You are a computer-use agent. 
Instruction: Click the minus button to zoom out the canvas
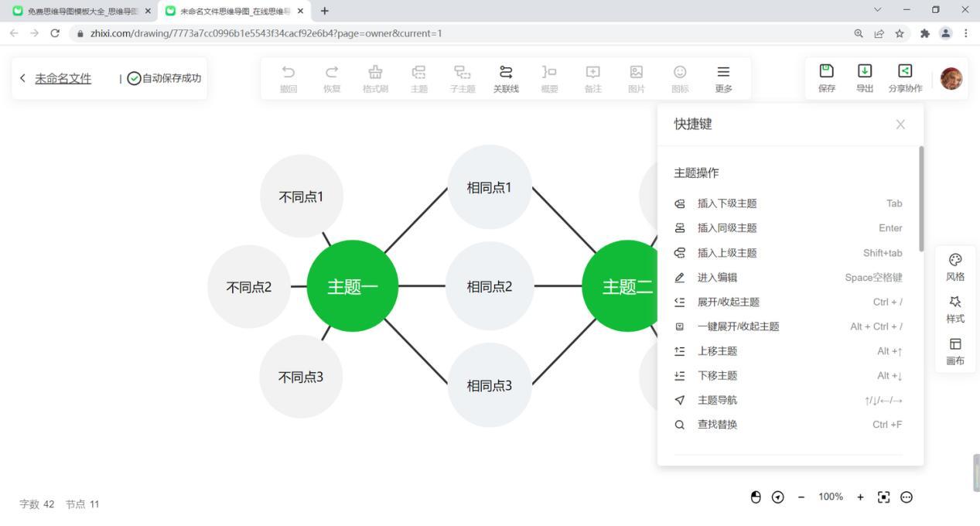[x=801, y=497]
